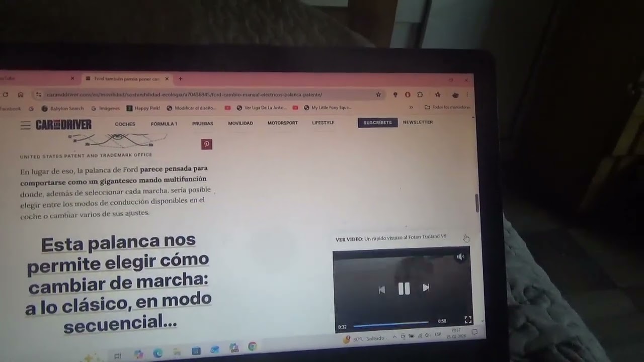The image size is (644, 362).
Task: Open the Car and Driver hamburger menu
Action: 25,125
